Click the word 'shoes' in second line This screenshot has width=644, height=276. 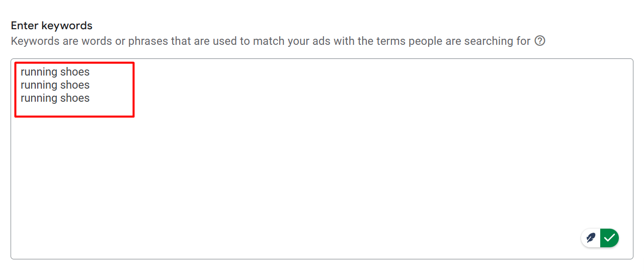(74, 85)
